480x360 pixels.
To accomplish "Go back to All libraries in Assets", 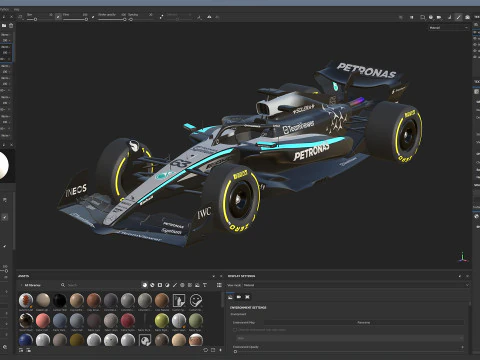I will (31, 285).
